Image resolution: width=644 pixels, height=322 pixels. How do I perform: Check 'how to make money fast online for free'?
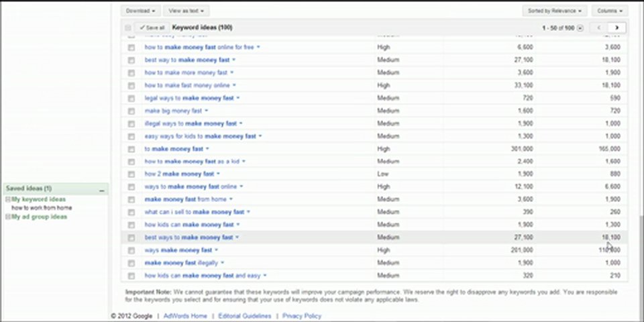[x=131, y=48]
